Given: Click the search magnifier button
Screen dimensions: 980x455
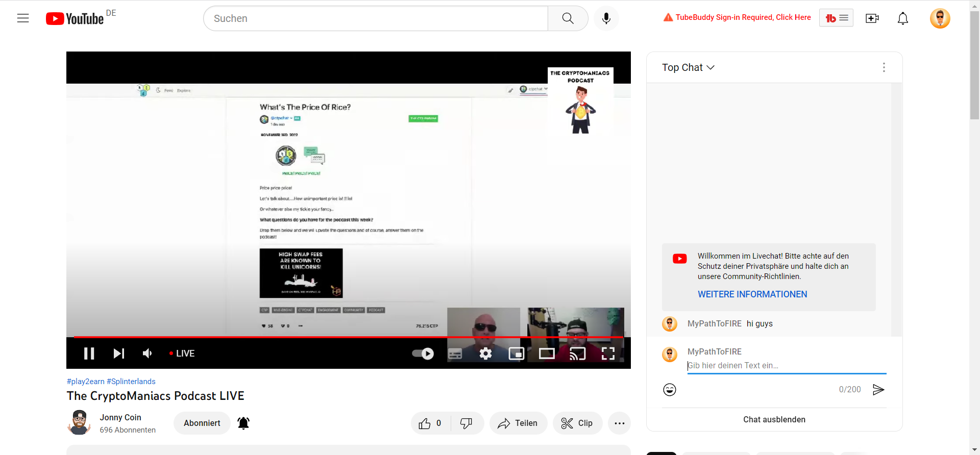Looking at the screenshot, I should click(x=568, y=18).
